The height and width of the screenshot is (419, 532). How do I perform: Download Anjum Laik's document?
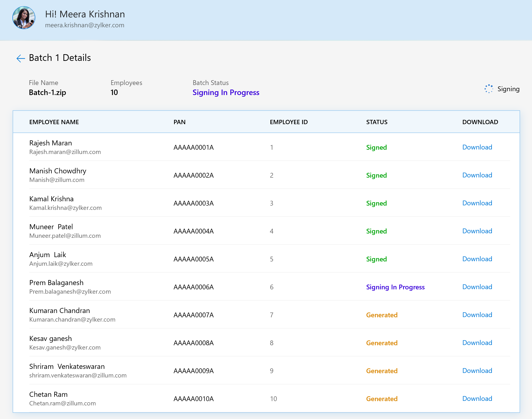point(477,259)
